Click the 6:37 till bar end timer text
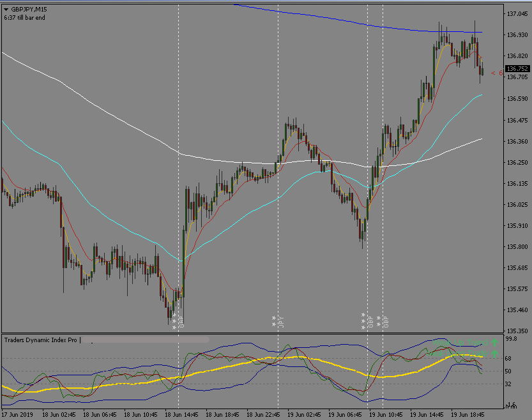This screenshot has width=532, height=420. tap(24, 18)
